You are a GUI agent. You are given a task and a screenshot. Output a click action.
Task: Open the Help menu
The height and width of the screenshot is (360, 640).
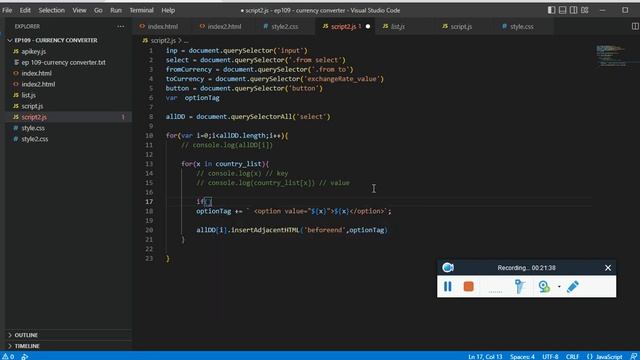168,10
